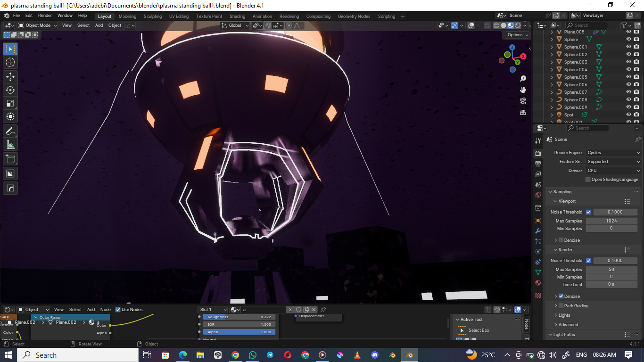Collapse the Sampling panel

(x=550, y=192)
